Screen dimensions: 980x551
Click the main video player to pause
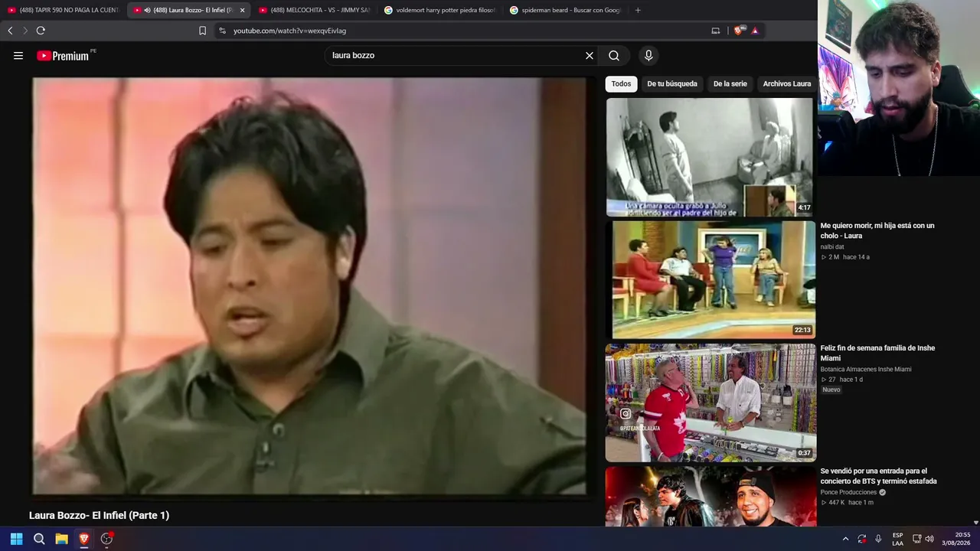[x=309, y=285]
